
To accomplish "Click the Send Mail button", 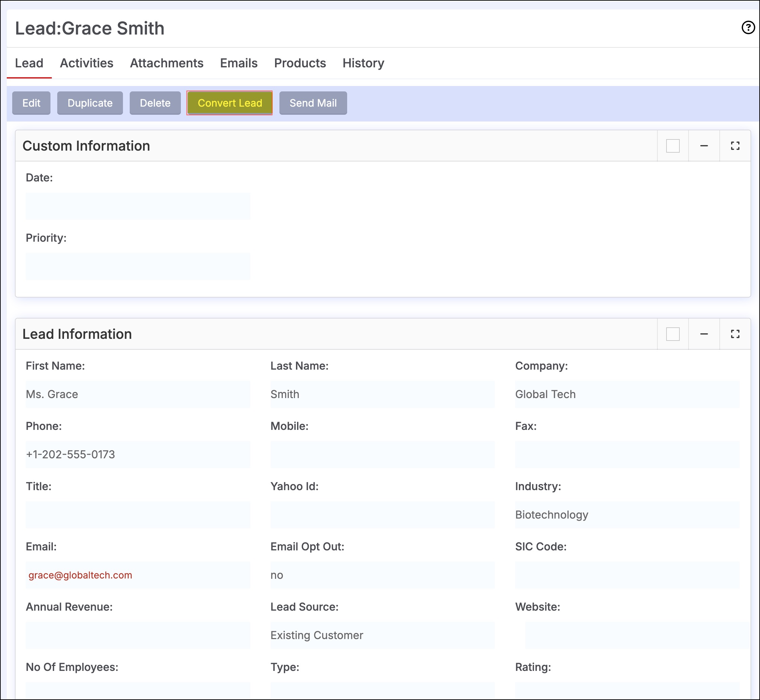I will click(x=313, y=103).
